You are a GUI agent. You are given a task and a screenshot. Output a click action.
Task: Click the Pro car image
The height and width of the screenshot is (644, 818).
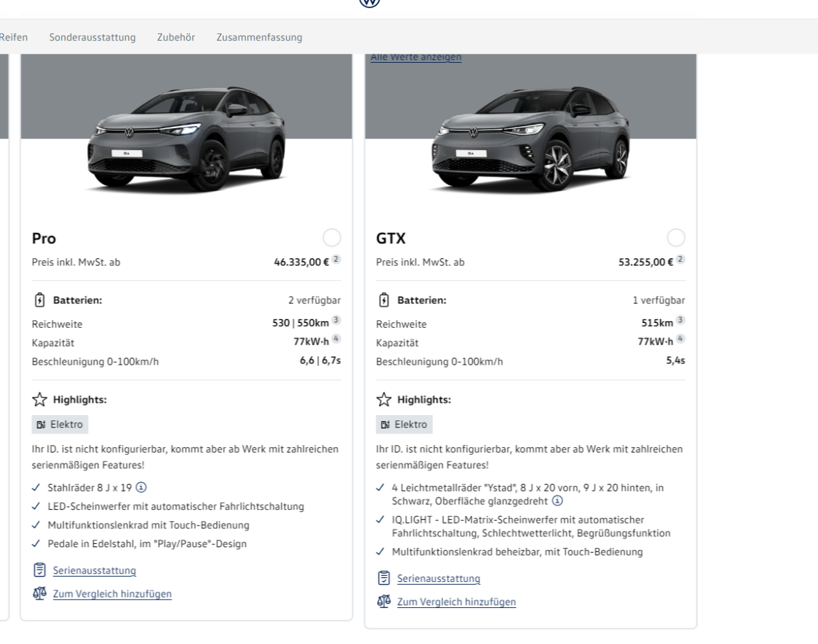187,140
